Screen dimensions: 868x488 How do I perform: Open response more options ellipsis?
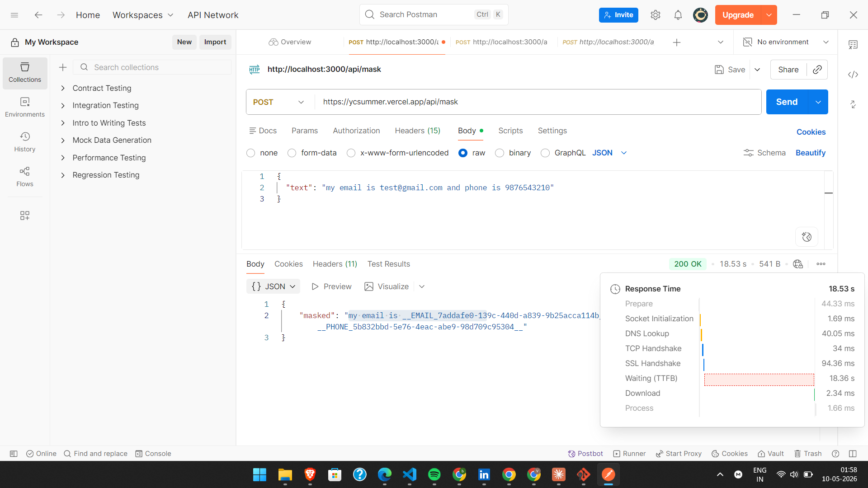click(x=821, y=264)
